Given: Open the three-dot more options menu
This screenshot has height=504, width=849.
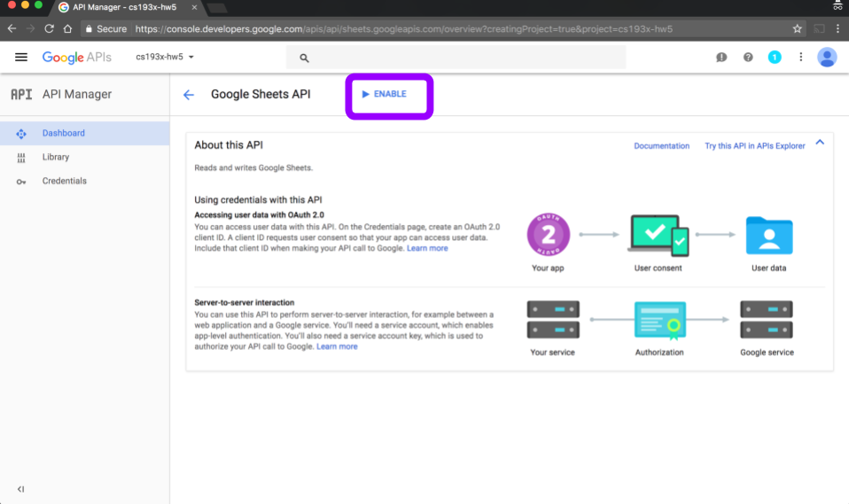Looking at the screenshot, I should click(800, 58).
